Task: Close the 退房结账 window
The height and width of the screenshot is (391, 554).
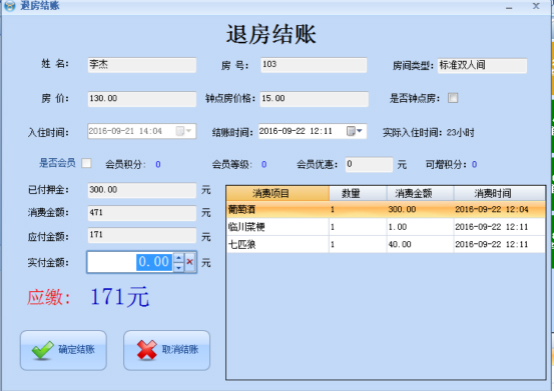Action: pos(536,6)
